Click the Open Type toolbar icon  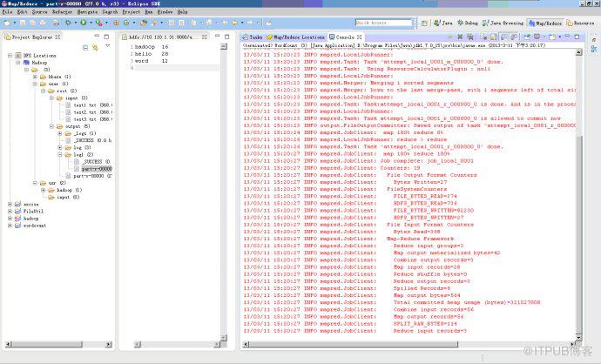[x=144, y=23]
